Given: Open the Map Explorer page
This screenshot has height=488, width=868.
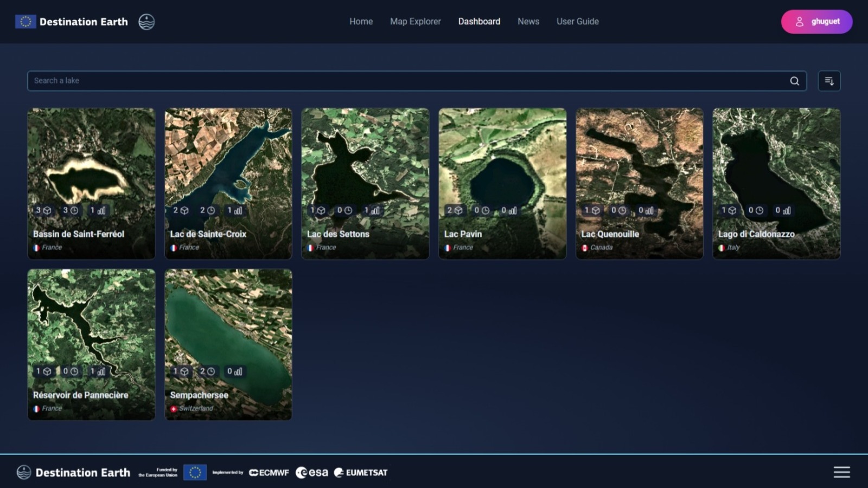Looking at the screenshot, I should click(415, 22).
